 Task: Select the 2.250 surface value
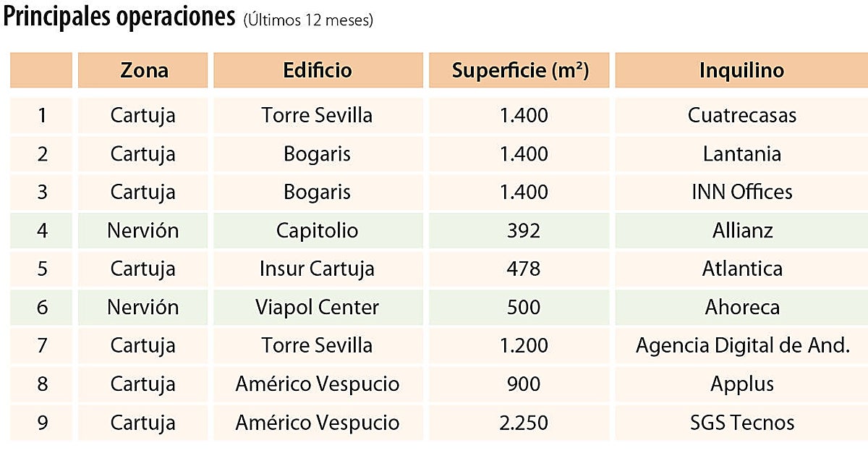pos(519,422)
